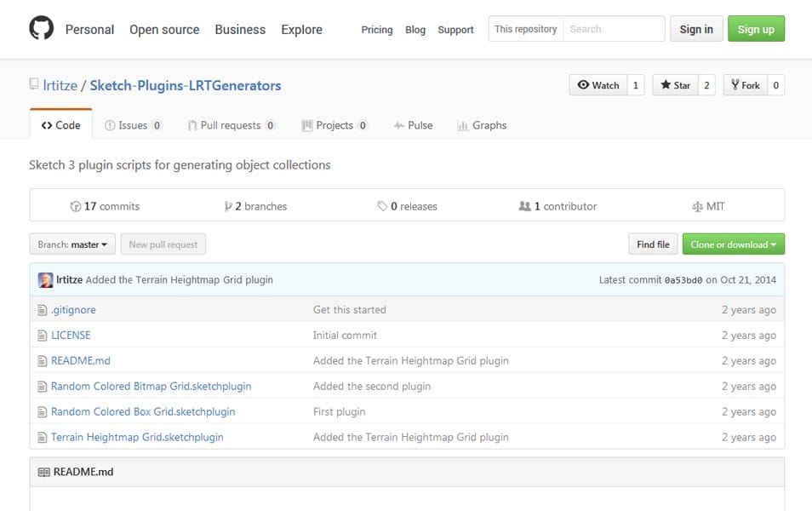The width and height of the screenshot is (812, 511).
Task: Switch to the Graphs tab
Action: 482,125
